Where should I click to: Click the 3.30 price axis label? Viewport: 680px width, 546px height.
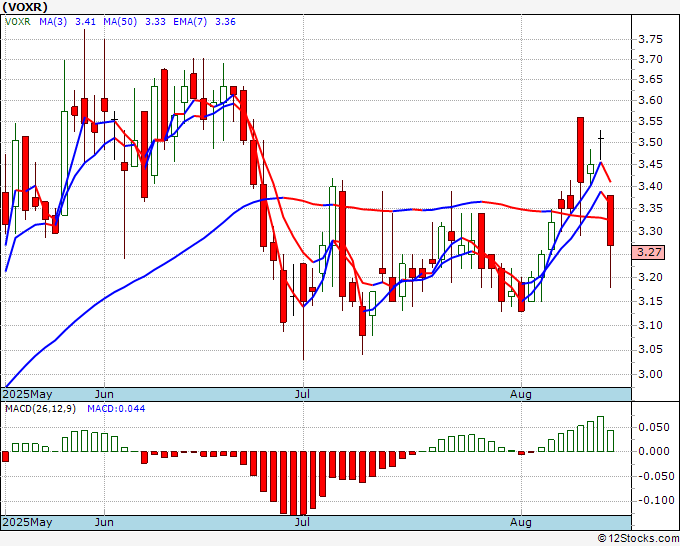(x=651, y=232)
